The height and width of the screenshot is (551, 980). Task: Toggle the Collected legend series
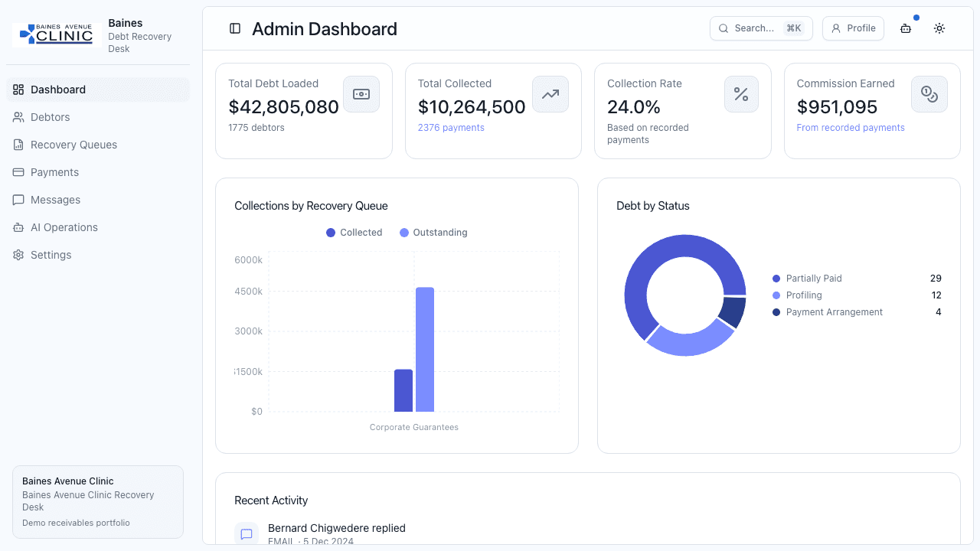[354, 233]
